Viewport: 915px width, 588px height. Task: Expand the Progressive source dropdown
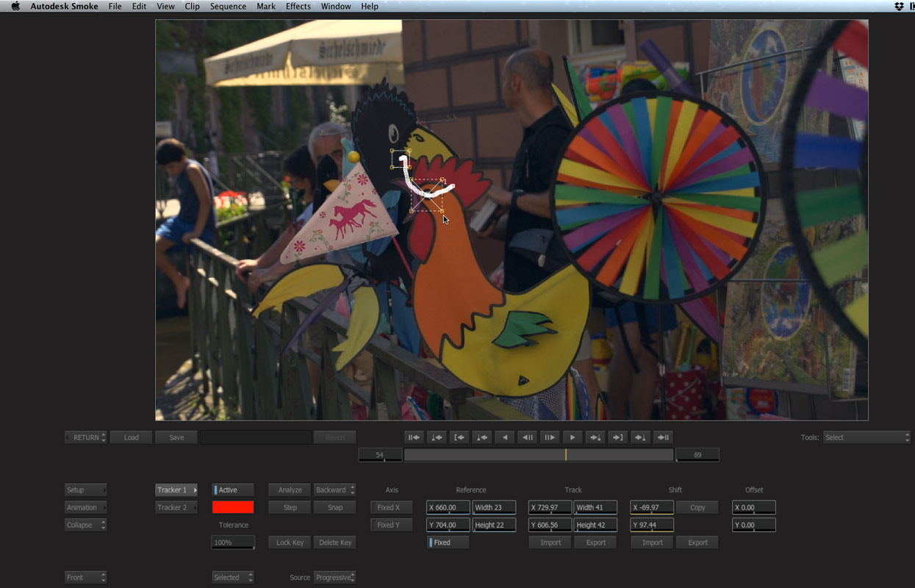[334, 578]
